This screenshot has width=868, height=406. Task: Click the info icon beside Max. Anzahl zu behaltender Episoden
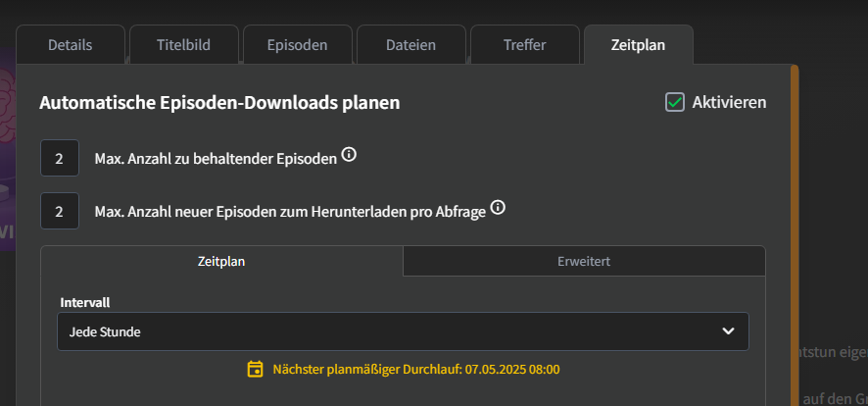348,155
